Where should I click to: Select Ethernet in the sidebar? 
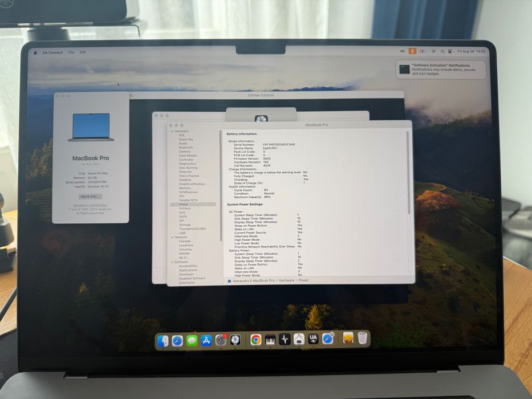coord(185,172)
